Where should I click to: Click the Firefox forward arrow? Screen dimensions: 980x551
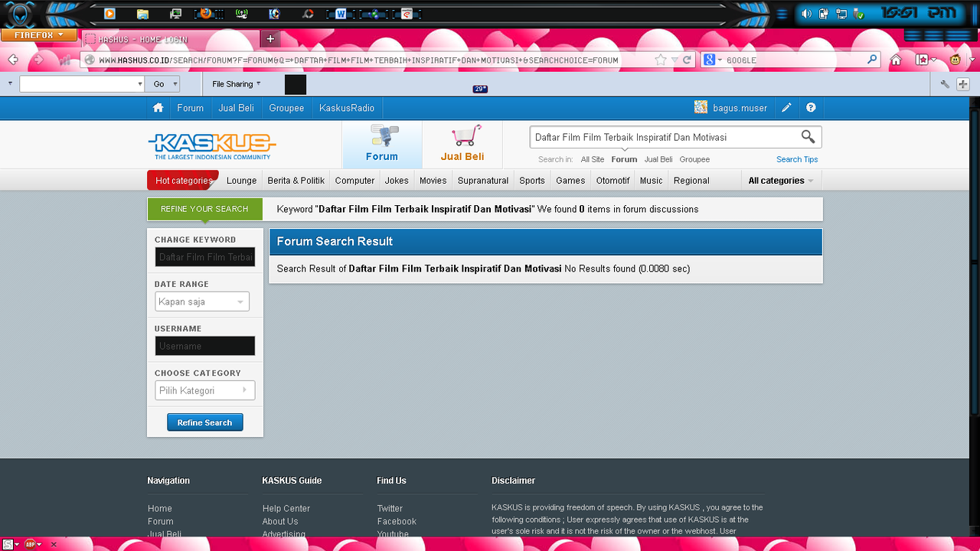(x=37, y=60)
